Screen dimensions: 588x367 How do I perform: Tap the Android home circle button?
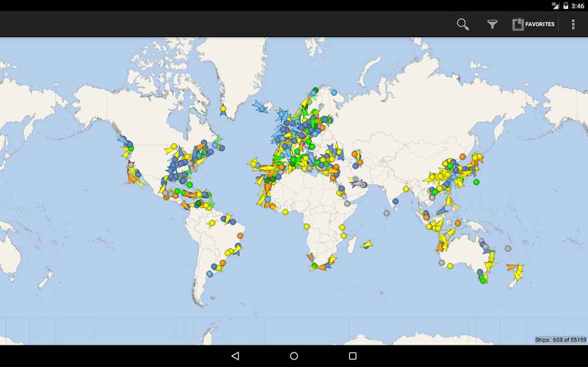click(294, 356)
